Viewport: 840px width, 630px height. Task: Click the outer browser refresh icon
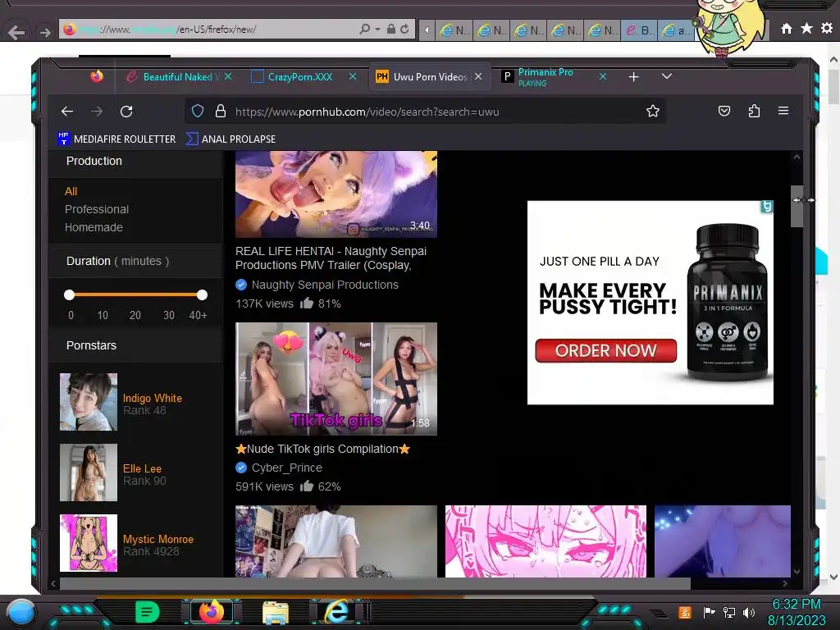coord(404,29)
